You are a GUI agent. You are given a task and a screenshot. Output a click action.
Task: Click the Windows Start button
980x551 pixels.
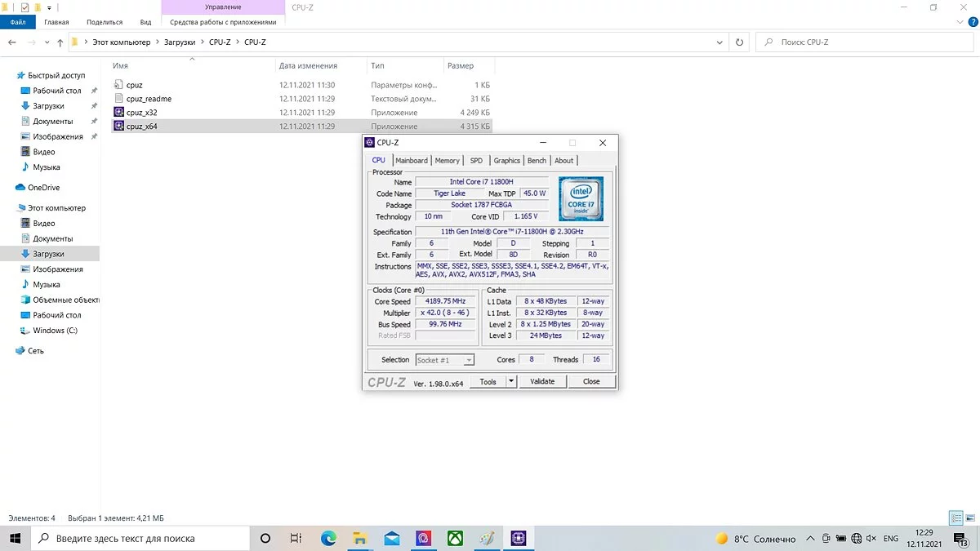pos(16,539)
